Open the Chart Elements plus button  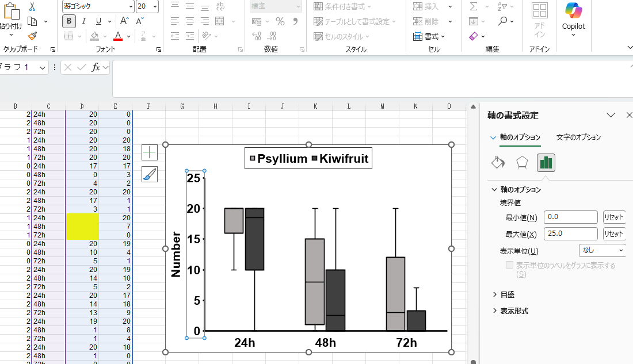point(150,152)
